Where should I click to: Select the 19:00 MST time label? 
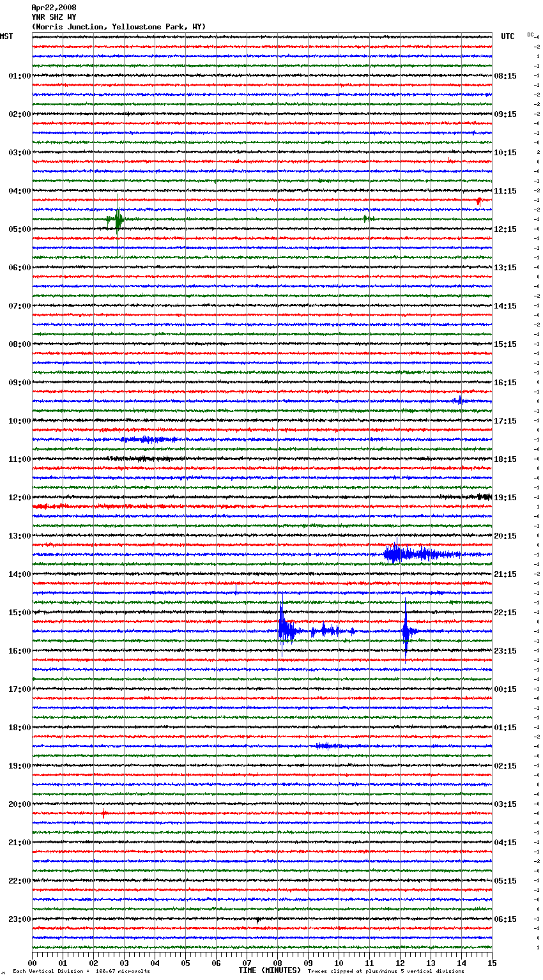19,766
